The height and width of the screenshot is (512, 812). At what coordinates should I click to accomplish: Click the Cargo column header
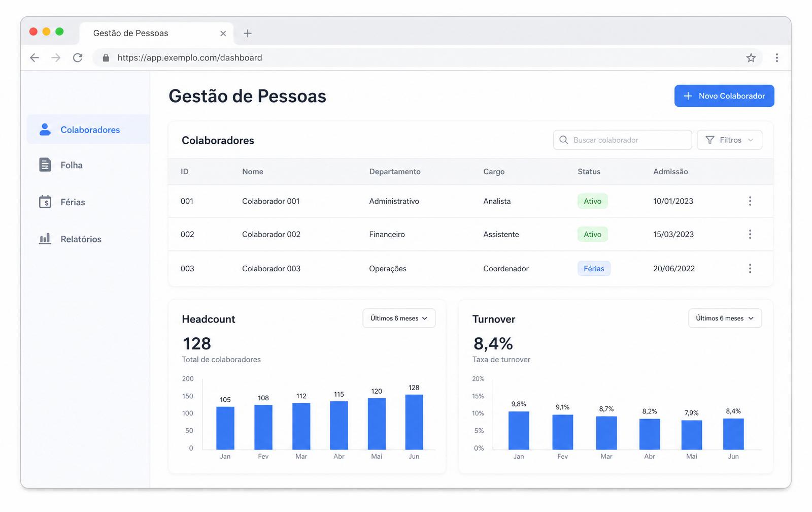tap(494, 172)
